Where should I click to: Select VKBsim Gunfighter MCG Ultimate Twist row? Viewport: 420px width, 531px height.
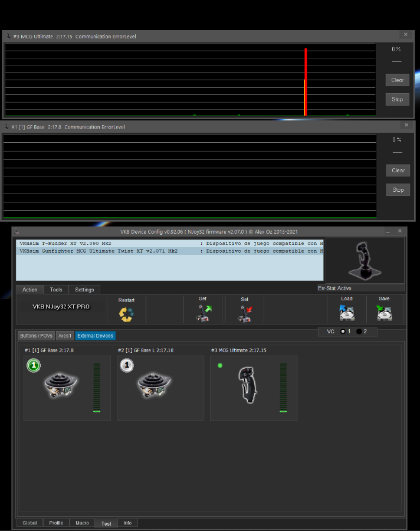[x=170, y=251]
